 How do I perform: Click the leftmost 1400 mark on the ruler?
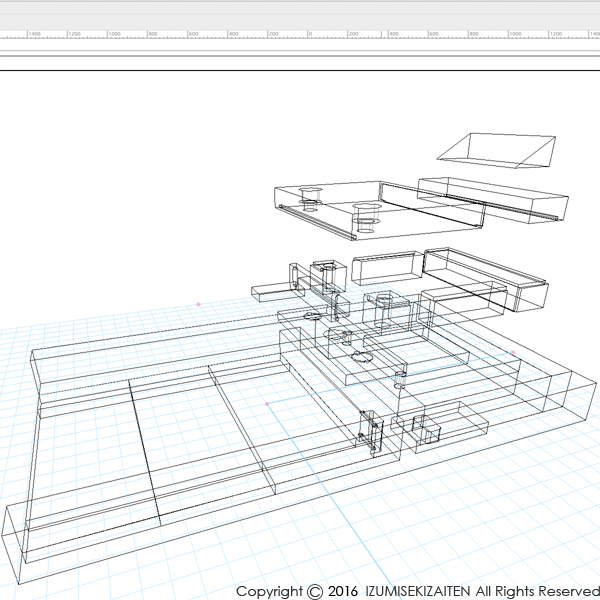click(x=33, y=34)
